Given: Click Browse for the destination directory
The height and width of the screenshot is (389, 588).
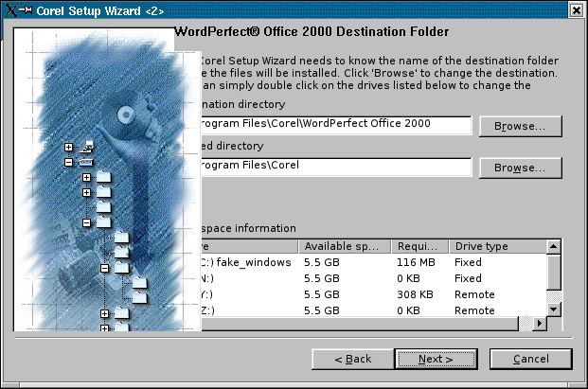Looking at the screenshot, I should [x=520, y=126].
